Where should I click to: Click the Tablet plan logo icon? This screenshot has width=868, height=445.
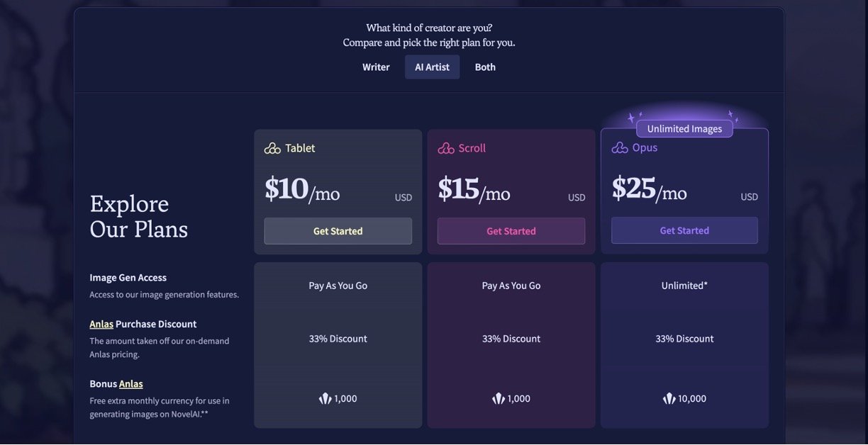[x=272, y=148]
